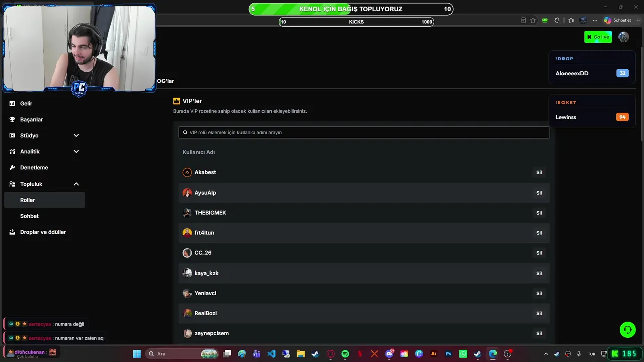Click the VIP'ler crown icon
This screenshot has height=362, width=644.
click(177, 101)
